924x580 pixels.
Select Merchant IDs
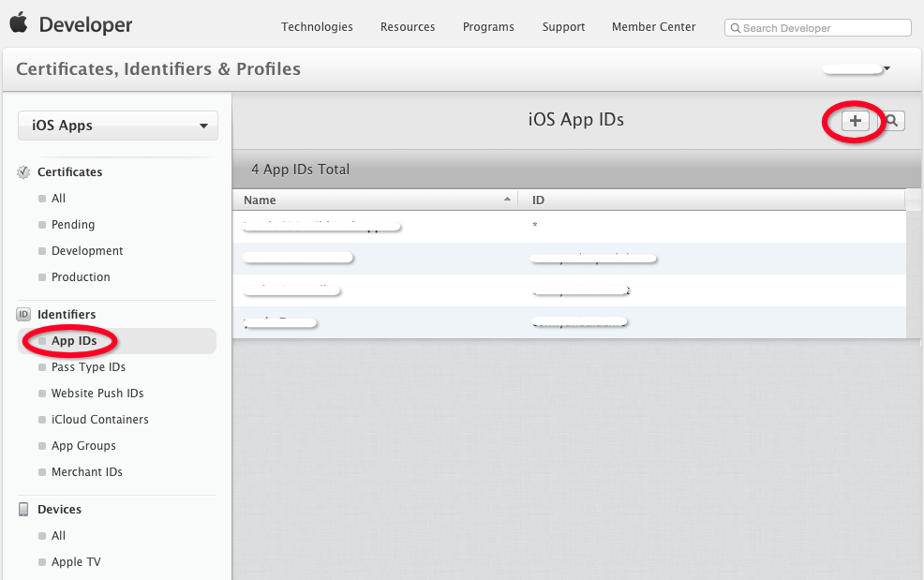[86, 472]
